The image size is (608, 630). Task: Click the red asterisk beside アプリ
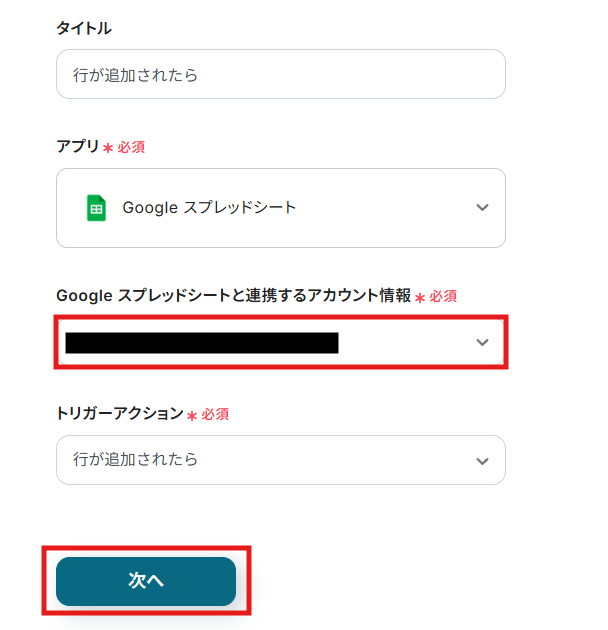[108, 148]
